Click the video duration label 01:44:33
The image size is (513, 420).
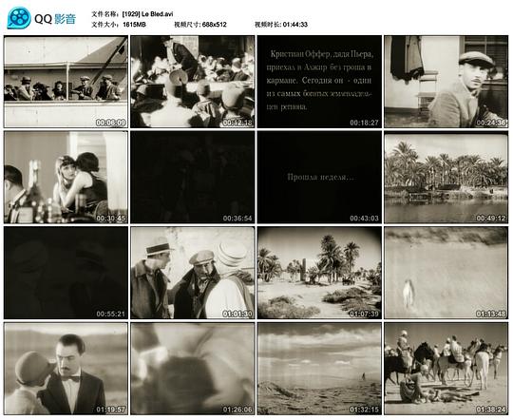pyautogui.click(x=295, y=25)
